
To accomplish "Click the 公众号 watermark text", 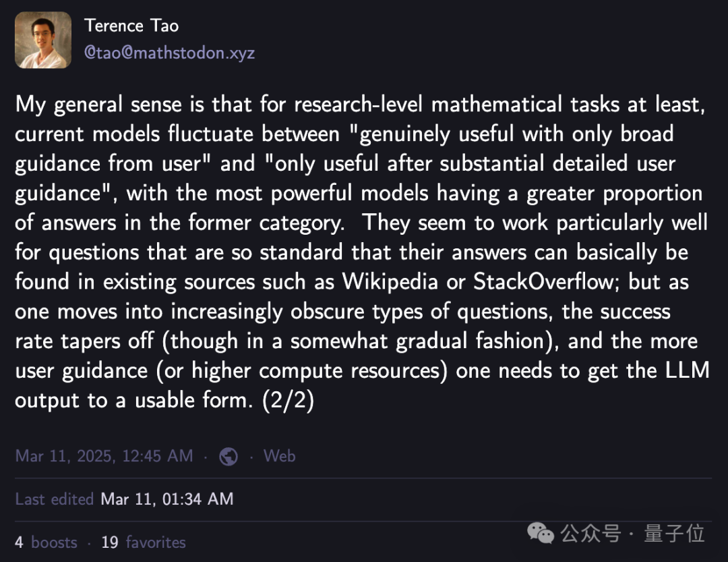I will click(x=590, y=533).
